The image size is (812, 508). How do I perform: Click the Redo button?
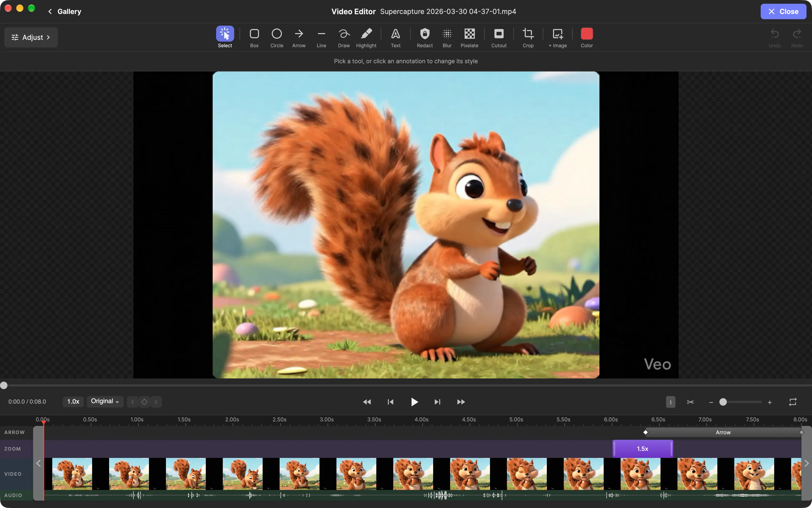point(797,37)
